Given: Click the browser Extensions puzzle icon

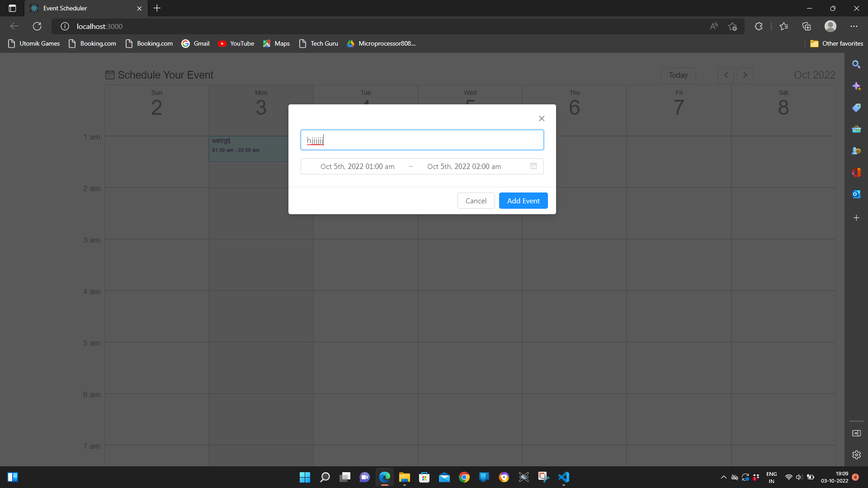Looking at the screenshot, I should click(x=759, y=26).
